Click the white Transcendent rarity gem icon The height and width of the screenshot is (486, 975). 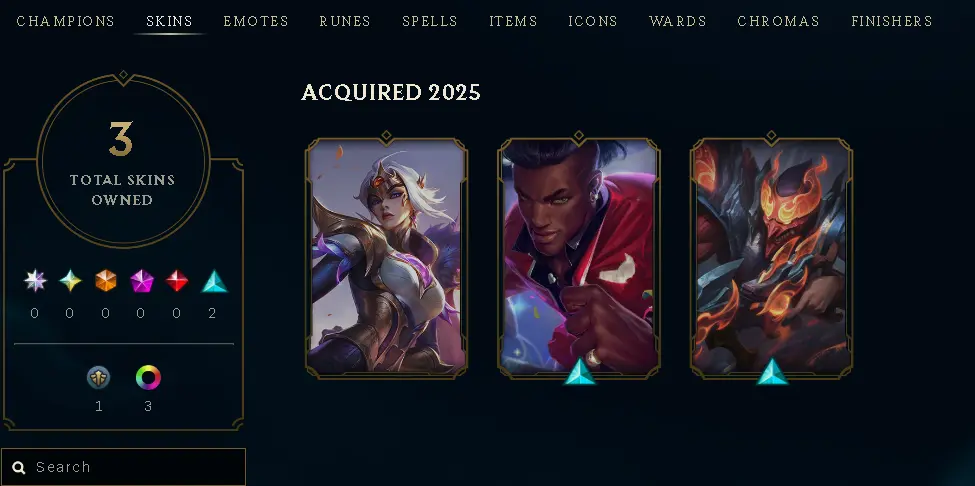point(35,281)
